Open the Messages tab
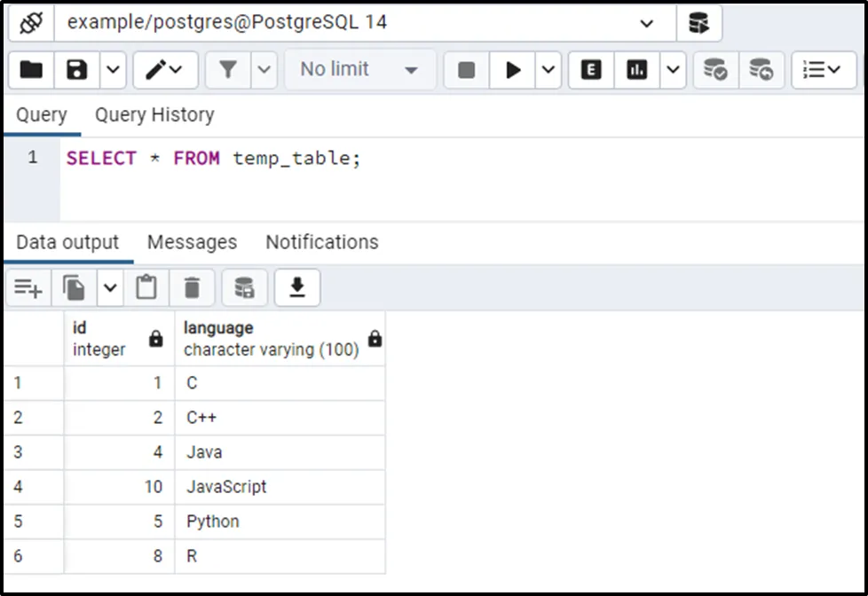Viewport: 868px width, 596px height. pyautogui.click(x=192, y=242)
